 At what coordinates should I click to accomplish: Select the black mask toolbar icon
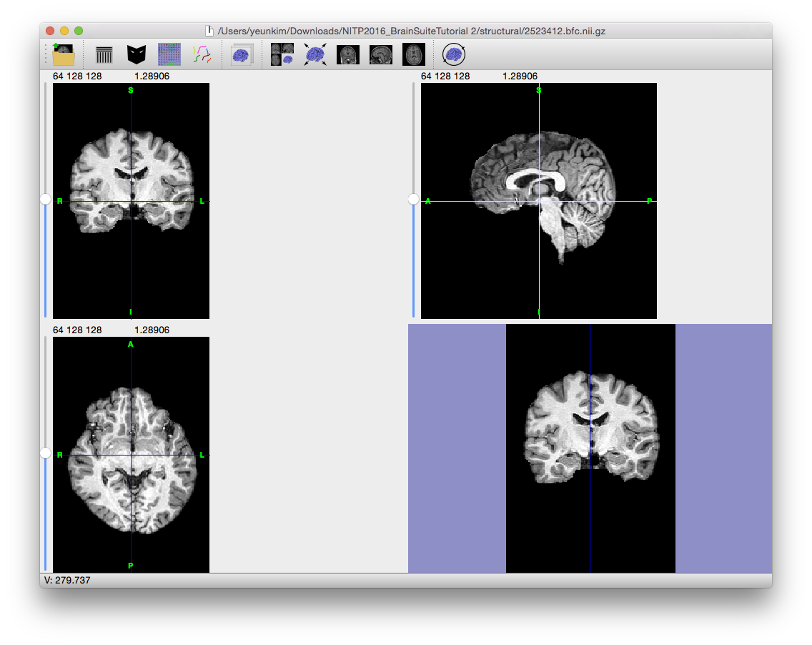137,54
